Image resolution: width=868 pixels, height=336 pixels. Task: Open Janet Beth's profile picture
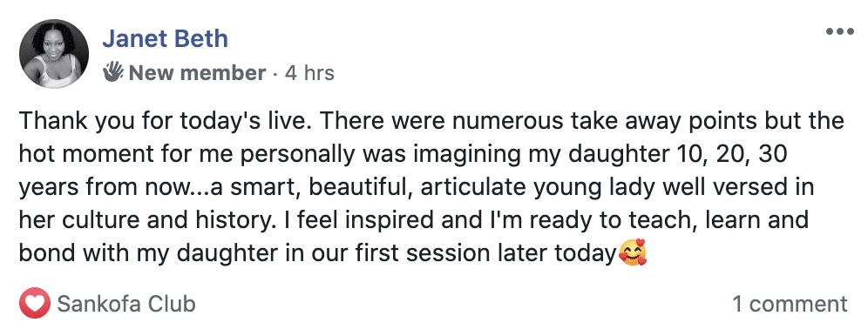click(x=54, y=54)
